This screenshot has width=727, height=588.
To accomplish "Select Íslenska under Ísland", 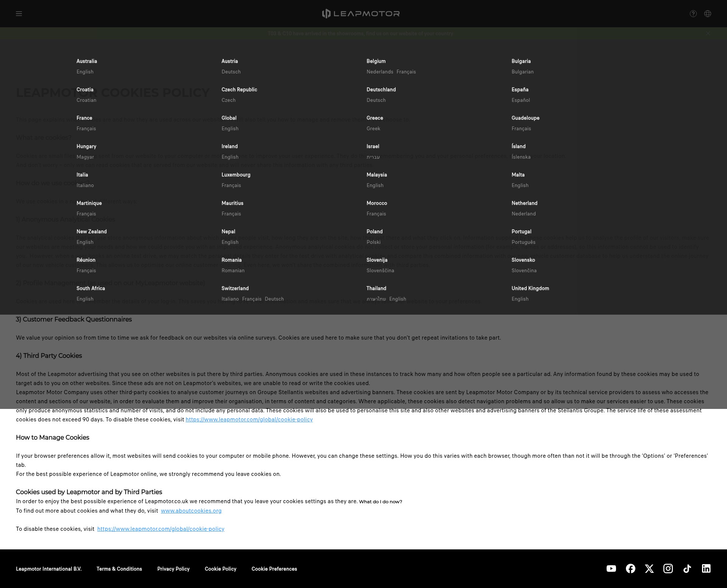I will tap(521, 157).
